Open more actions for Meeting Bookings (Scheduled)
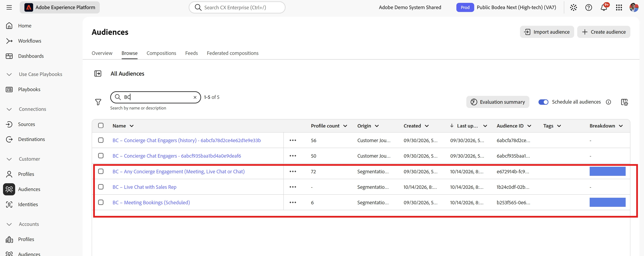This screenshot has height=256, width=644. (293, 202)
